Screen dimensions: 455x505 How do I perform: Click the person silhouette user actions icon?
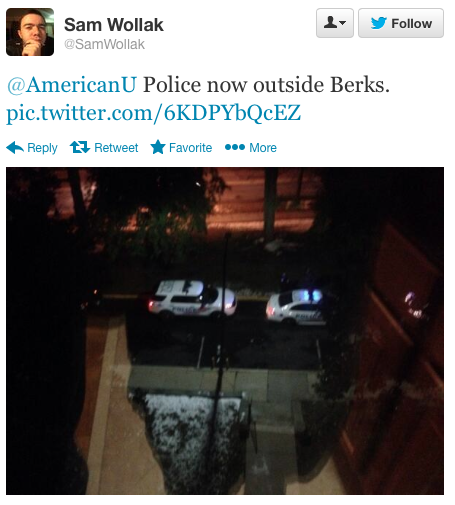pos(330,23)
